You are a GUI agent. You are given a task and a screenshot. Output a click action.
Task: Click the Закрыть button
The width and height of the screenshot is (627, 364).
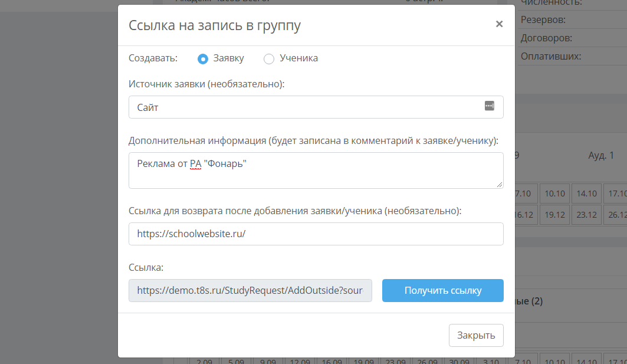click(x=476, y=335)
